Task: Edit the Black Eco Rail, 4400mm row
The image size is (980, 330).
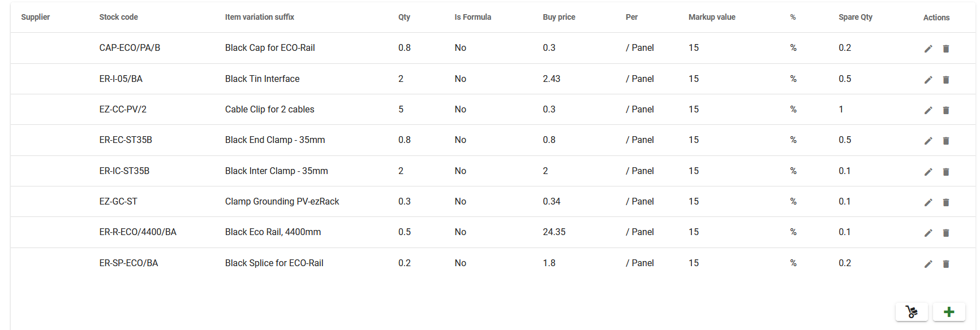Action: pyautogui.click(x=928, y=233)
